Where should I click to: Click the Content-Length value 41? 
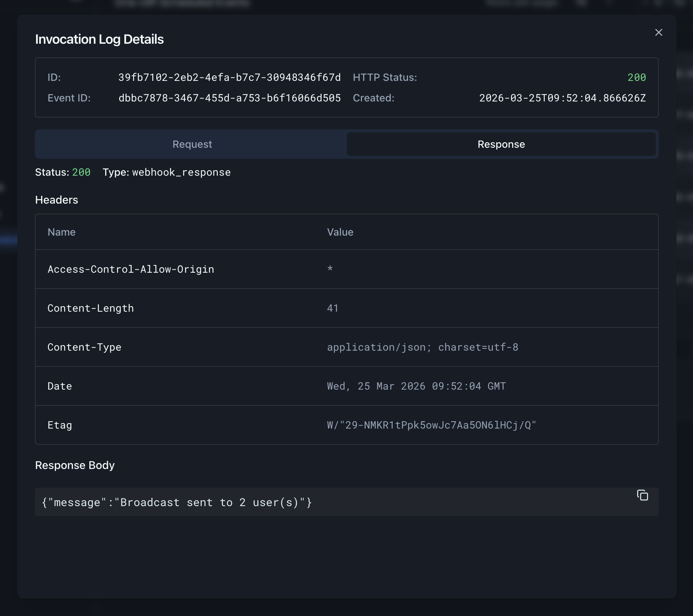coord(333,308)
